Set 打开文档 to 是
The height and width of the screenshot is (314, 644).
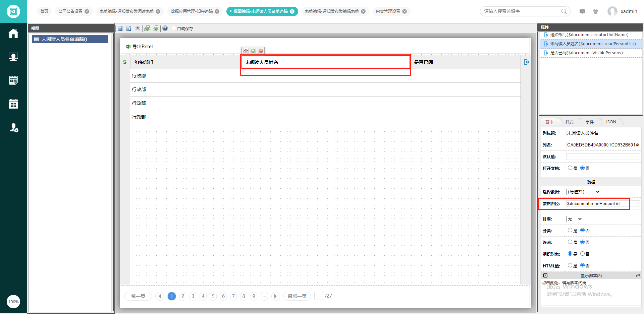570,168
